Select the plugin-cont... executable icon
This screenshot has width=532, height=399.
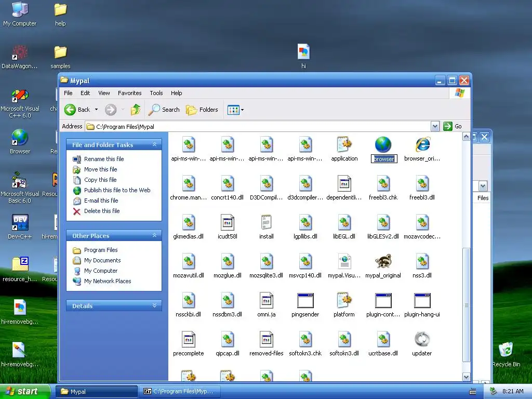[x=383, y=301]
